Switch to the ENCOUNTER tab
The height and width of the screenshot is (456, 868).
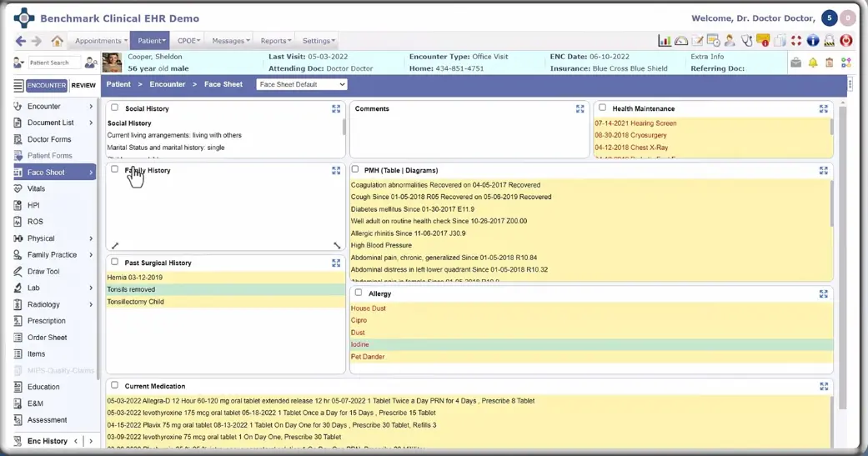47,85
